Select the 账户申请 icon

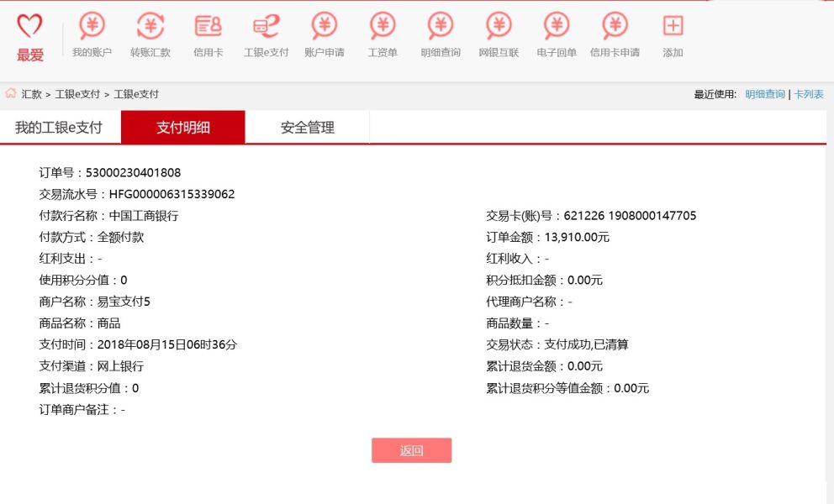click(x=324, y=27)
